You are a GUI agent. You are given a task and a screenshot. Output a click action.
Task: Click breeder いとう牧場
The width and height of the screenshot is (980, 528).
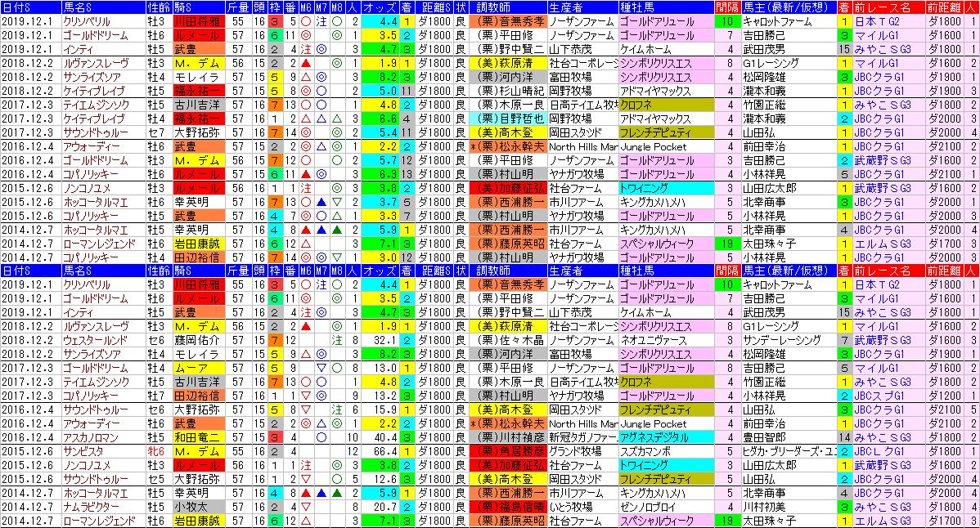(572, 507)
